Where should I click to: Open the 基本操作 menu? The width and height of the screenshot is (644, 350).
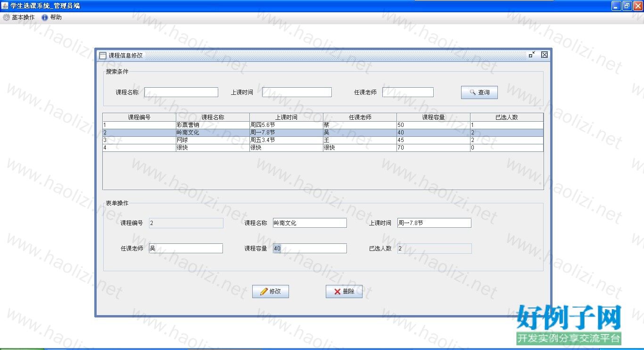pyautogui.click(x=19, y=17)
